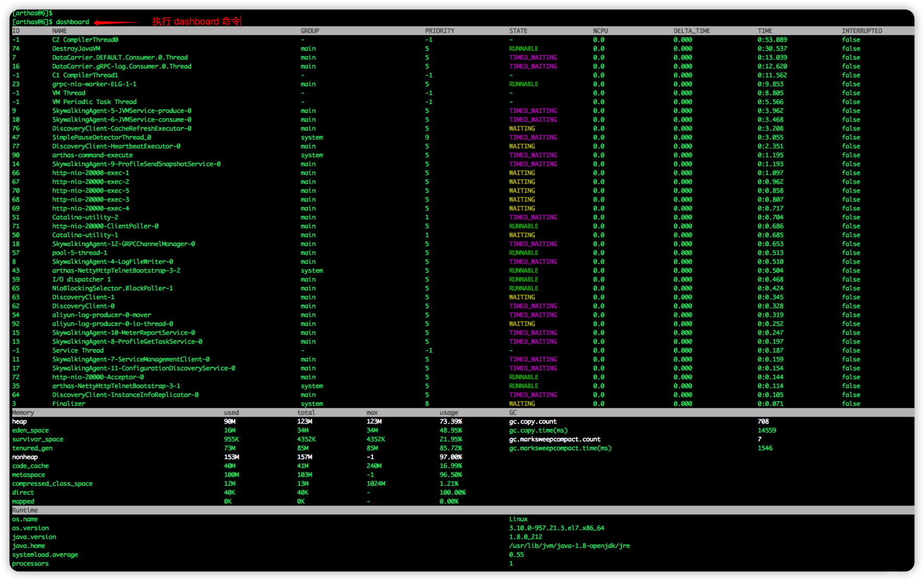The height and width of the screenshot is (581, 924).
Task: Select the %CPU column header
Action: click(601, 31)
